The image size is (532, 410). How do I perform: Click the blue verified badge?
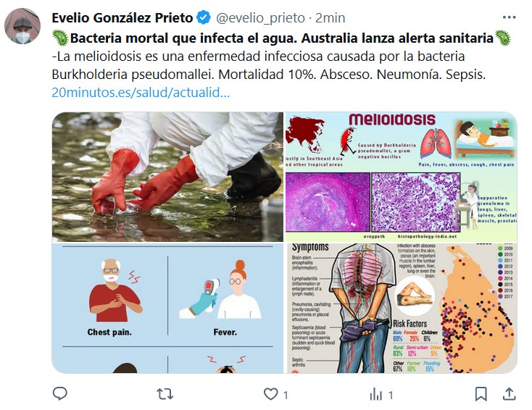point(204,17)
